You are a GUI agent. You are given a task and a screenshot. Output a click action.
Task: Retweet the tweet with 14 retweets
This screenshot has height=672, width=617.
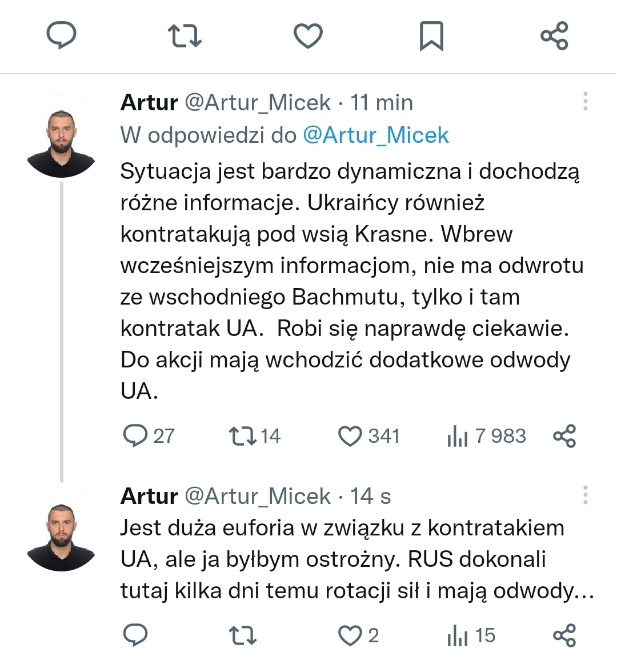242,436
